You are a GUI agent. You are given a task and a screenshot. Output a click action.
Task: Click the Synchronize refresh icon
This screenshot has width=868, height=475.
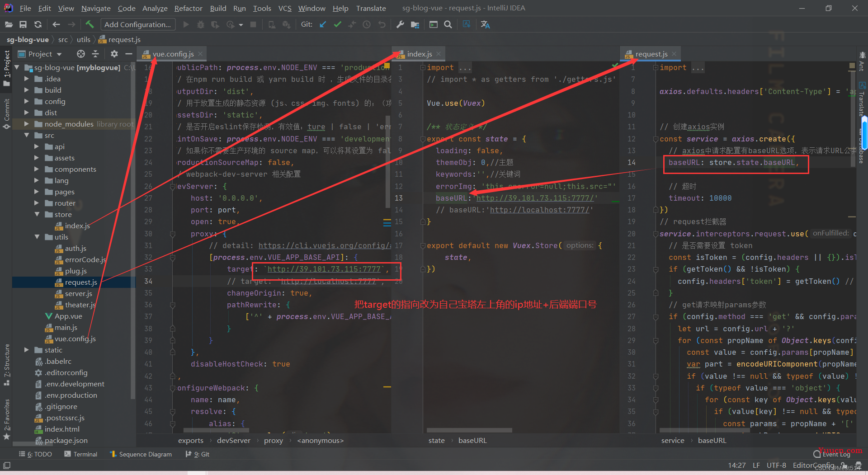pyautogui.click(x=38, y=24)
